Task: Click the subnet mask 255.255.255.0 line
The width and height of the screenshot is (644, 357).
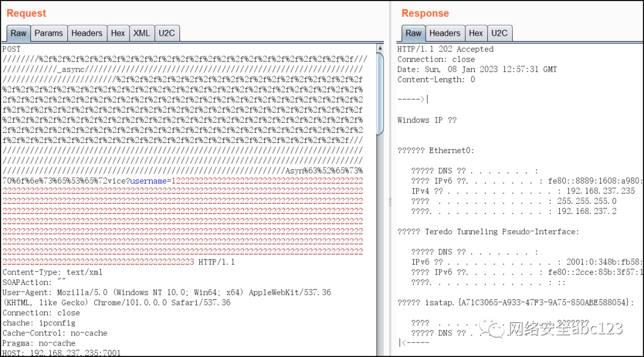Action: pos(514,201)
